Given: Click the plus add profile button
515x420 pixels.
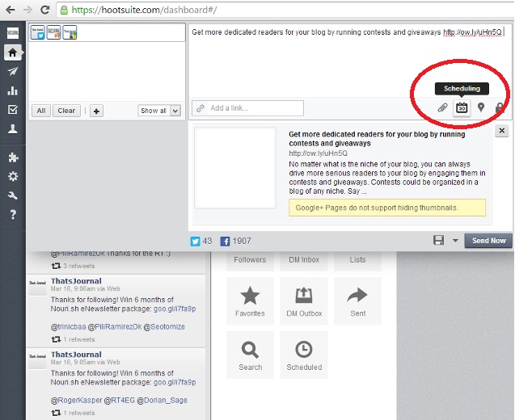Looking at the screenshot, I should 96,111.
